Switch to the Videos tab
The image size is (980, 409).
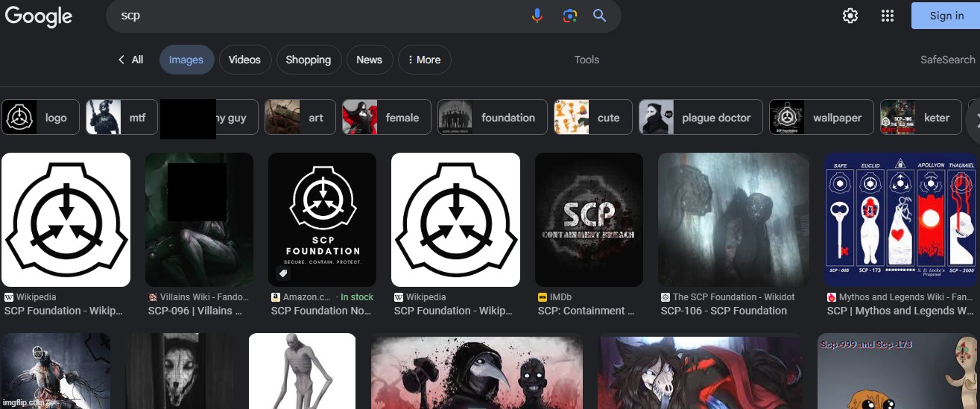coord(244,60)
